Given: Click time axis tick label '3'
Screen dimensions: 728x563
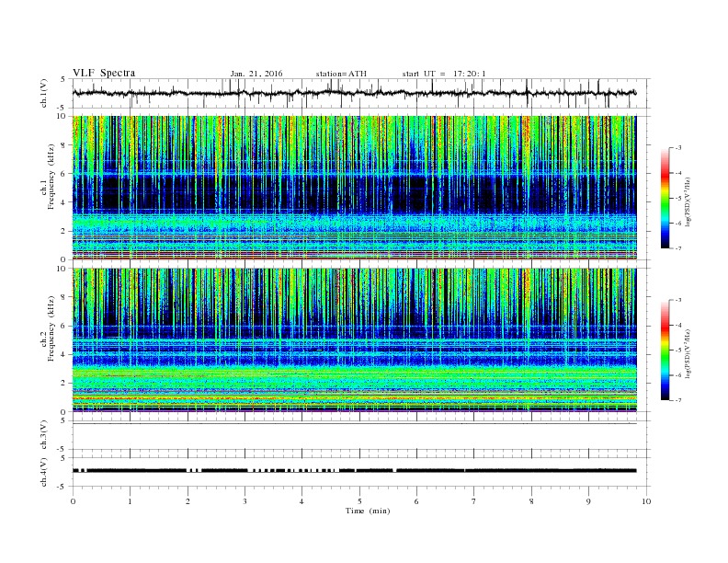Looking at the screenshot, I should click(x=245, y=501).
